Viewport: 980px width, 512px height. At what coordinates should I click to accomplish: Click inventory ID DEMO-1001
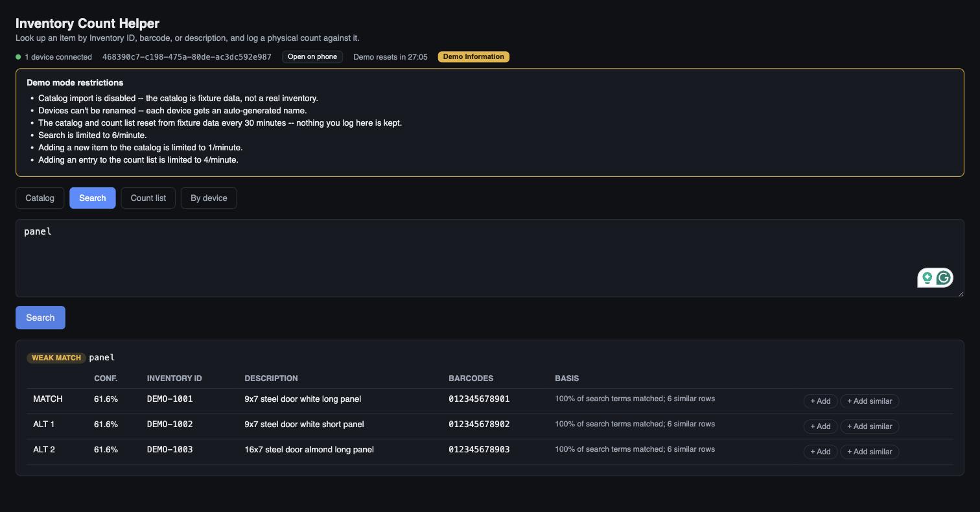coord(170,399)
